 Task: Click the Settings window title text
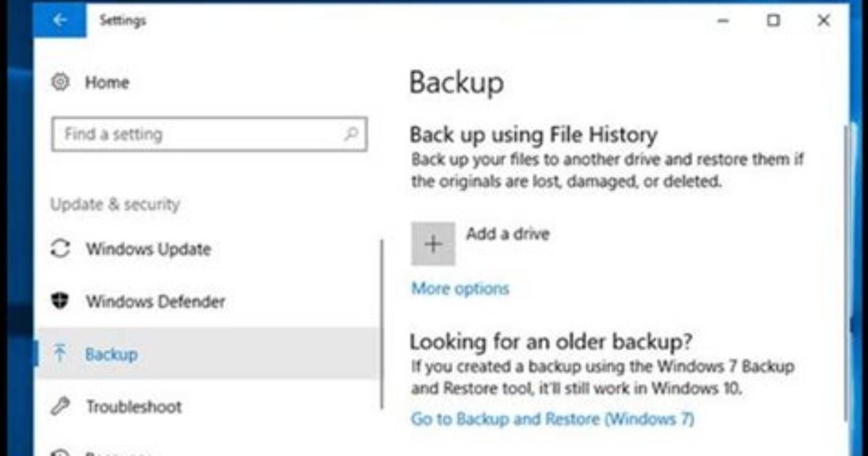pos(123,20)
